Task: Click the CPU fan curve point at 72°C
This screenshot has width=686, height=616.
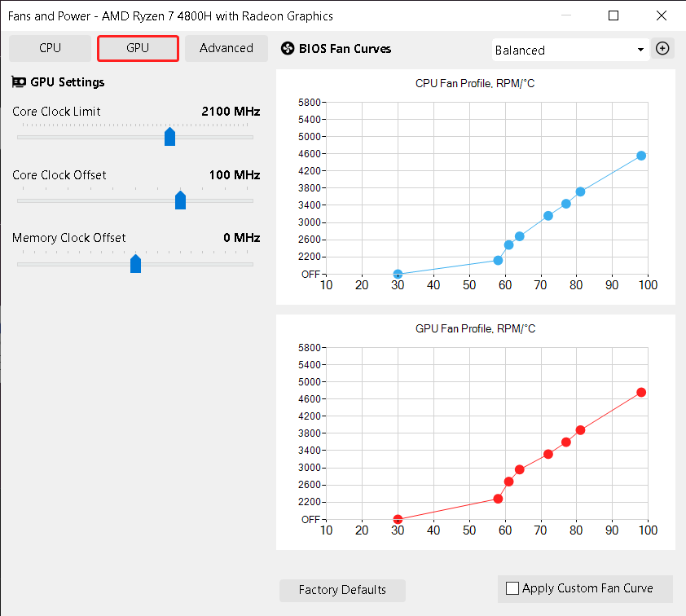Action: [x=547, y=216]
